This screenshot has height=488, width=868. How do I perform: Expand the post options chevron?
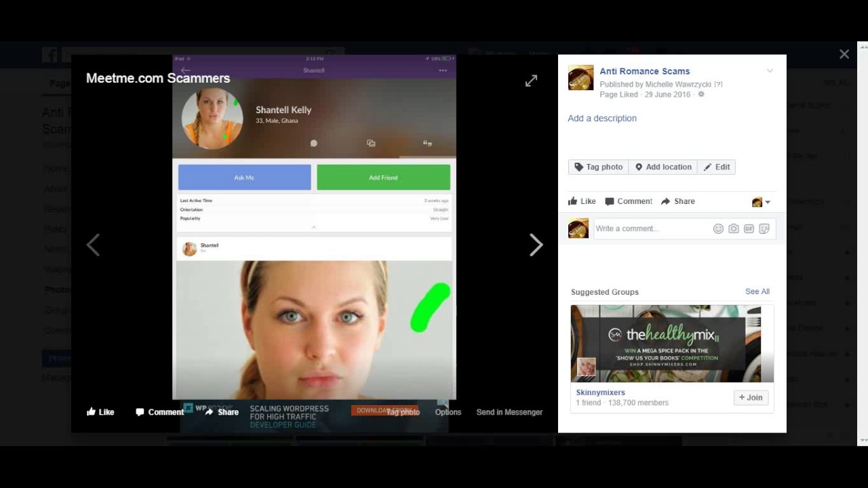pos(770,70)
